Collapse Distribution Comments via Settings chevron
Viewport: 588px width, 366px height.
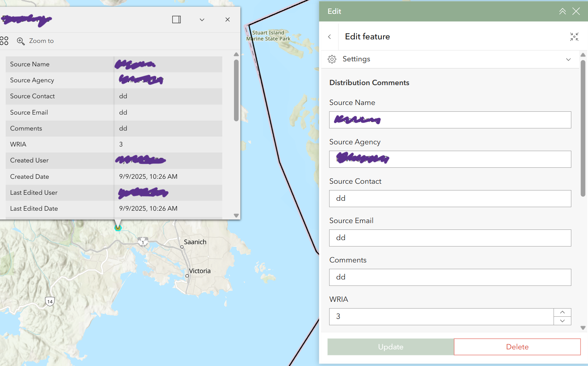point(568,59)
